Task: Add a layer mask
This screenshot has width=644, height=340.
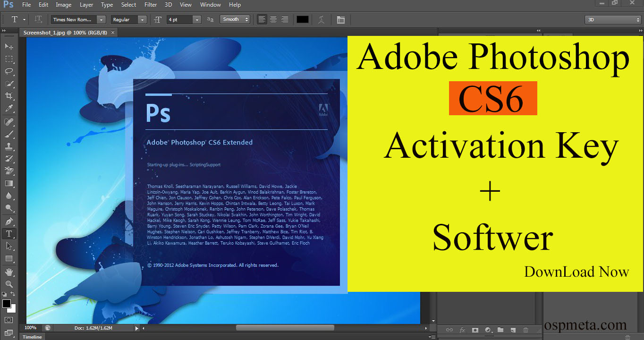Action: click(475, 330)
